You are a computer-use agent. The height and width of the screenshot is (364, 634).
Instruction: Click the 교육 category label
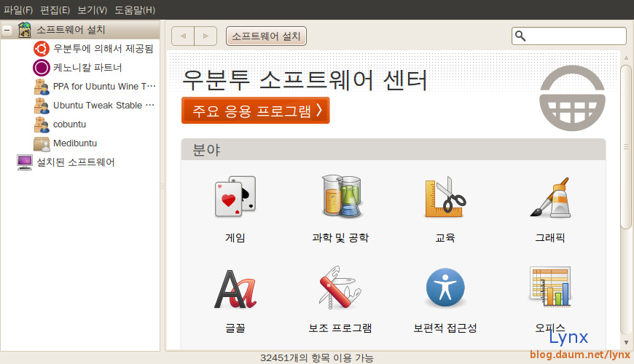445,237
